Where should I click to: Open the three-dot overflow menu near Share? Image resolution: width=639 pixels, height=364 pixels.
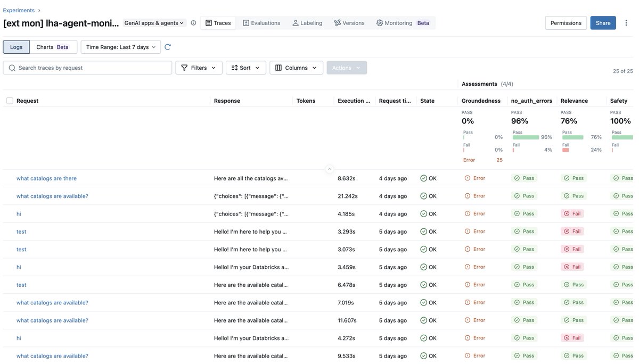[626, 23]
